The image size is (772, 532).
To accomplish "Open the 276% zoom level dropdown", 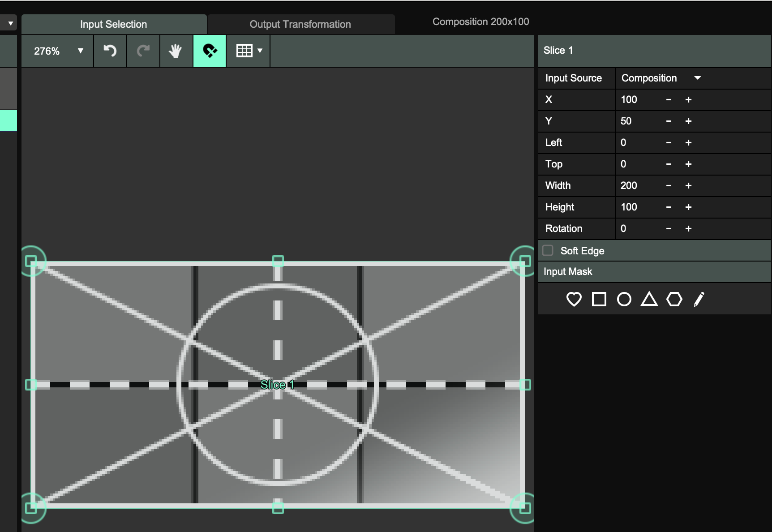I will (58, 51).
